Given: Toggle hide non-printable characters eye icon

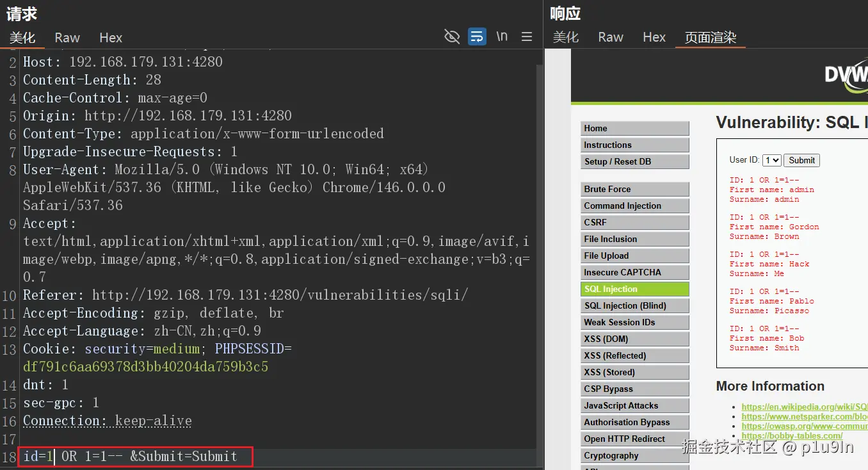Looking at the screenshot, I should tap(452, 36).
